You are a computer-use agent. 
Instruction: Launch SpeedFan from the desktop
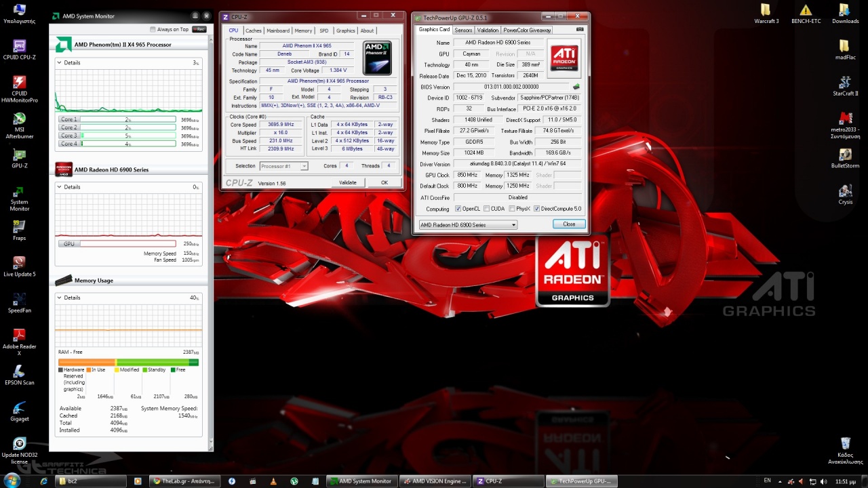point(19,303)
